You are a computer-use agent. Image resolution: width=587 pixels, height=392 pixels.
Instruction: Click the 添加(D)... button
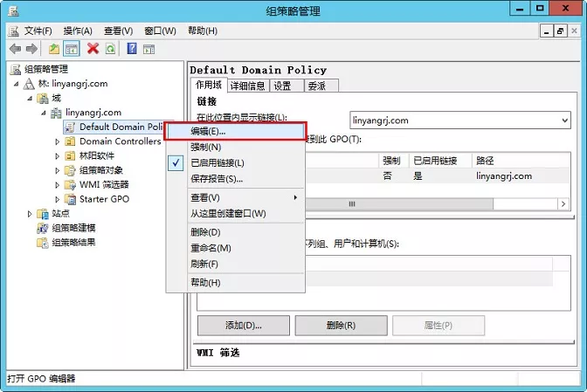[243, 325]
